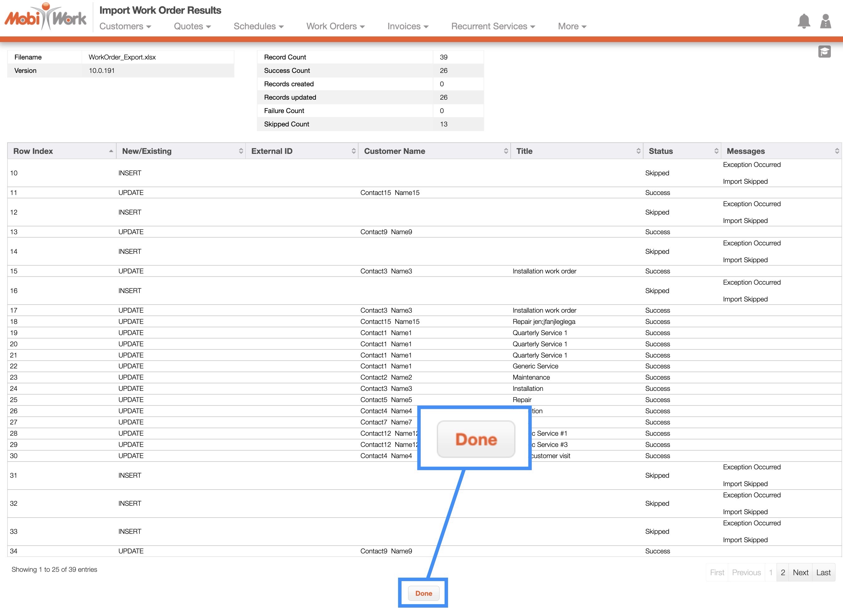Jump to page 2 of results

(x=783, y=572)
